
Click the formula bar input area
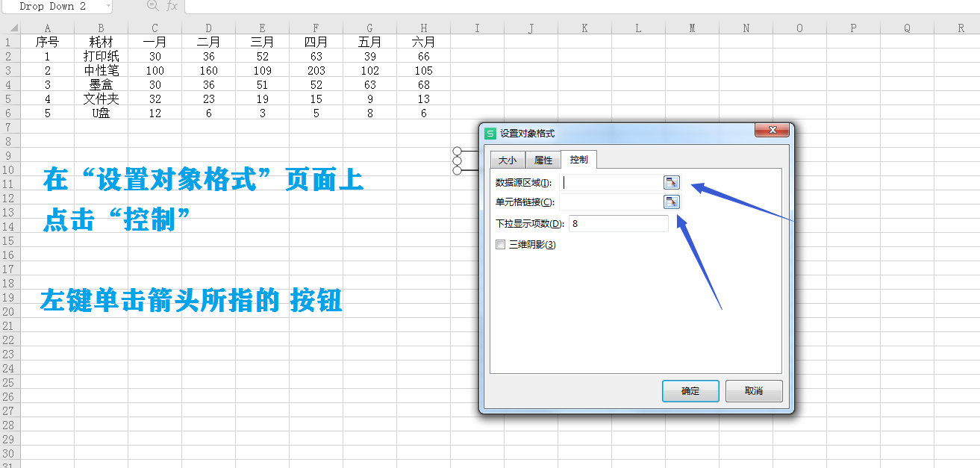(x=582, y=6)
